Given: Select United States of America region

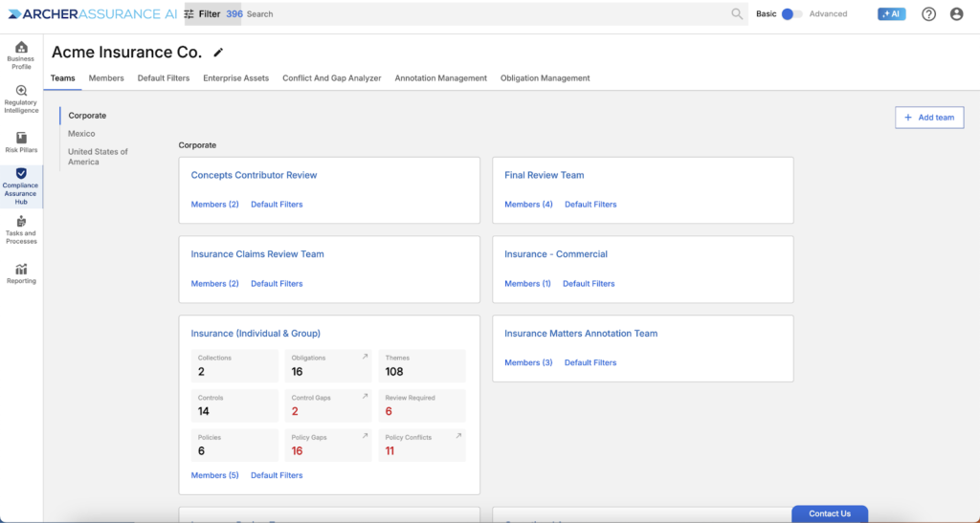Looking at the screenshot, I should [x=98, y=157].
